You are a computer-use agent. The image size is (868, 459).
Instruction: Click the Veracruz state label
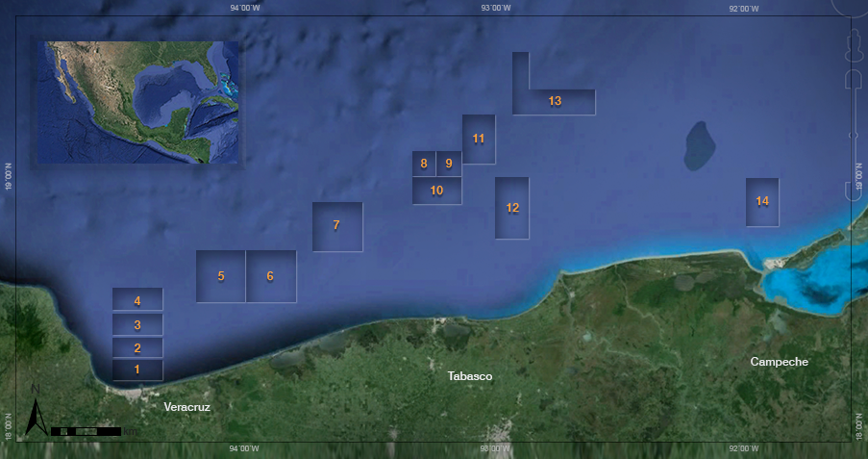(x=186, y=407)
